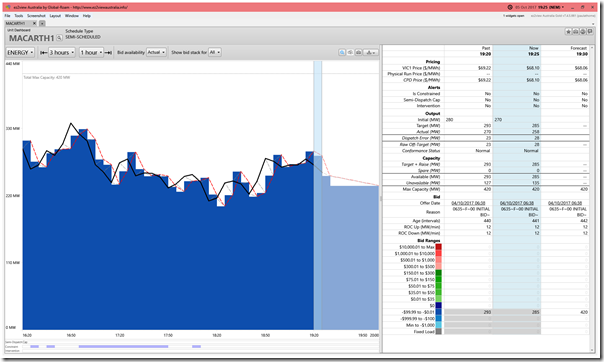
Task: Open the 1 hour forecast dropdown
Action: (x=91, y=52)
